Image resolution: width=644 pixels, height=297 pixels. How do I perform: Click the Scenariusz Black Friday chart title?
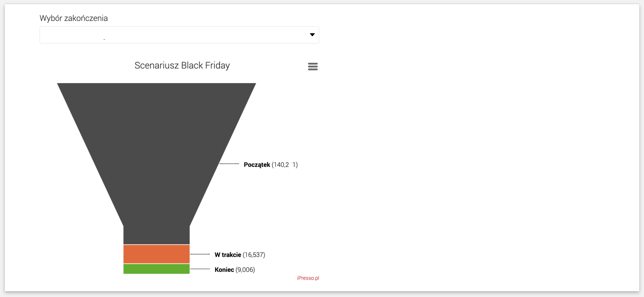pyautogui.click(x=182, y=65)
